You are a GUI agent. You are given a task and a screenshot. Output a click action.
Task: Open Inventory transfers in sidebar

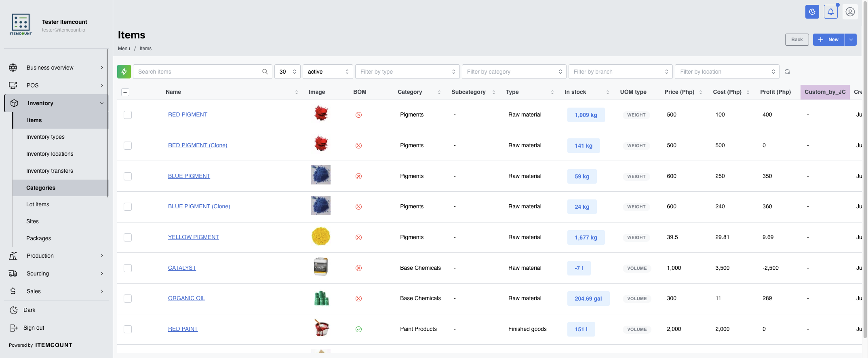(x=50, y=171)
